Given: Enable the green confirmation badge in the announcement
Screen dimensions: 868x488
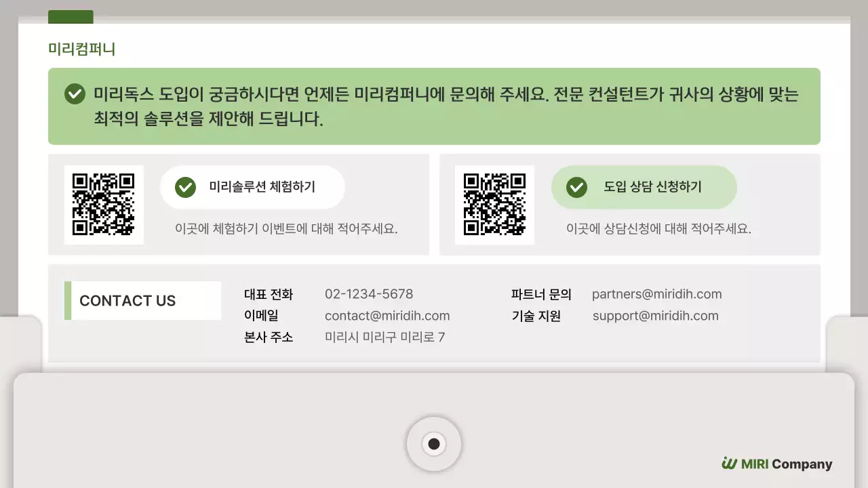Looking at the screenshot, I should [75, 94].
